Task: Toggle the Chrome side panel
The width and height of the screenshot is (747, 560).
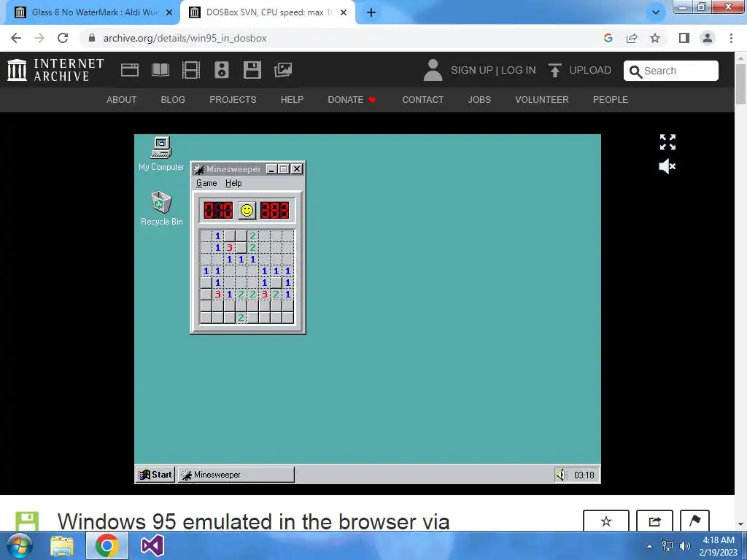Action: click(684, 38)
